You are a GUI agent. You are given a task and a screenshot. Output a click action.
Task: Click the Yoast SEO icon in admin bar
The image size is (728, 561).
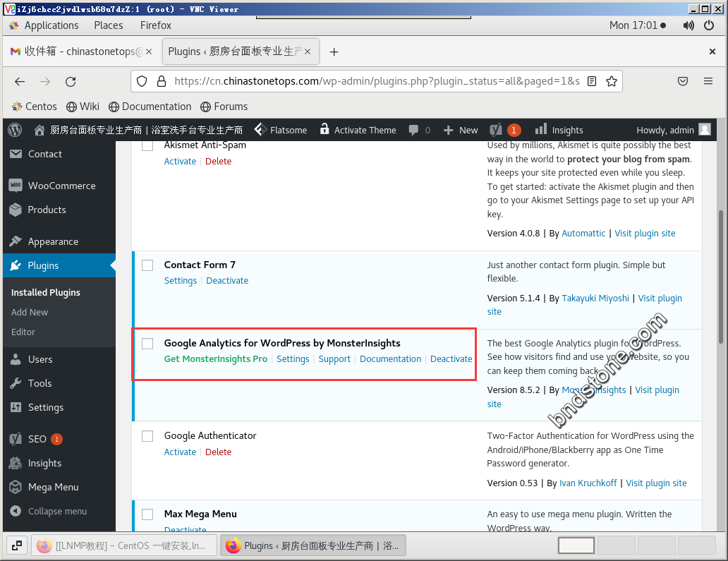click(x=496, y=130)
